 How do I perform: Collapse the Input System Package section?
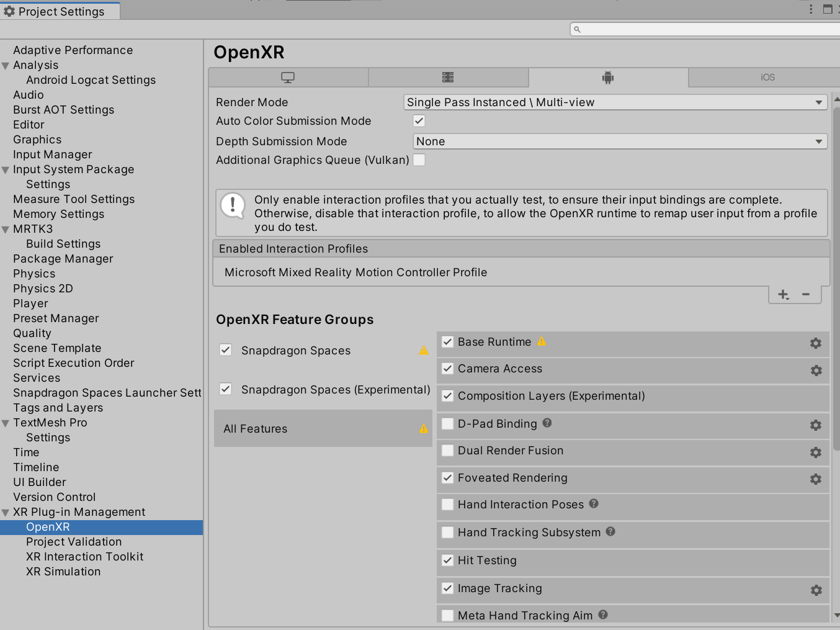point(6,170)
